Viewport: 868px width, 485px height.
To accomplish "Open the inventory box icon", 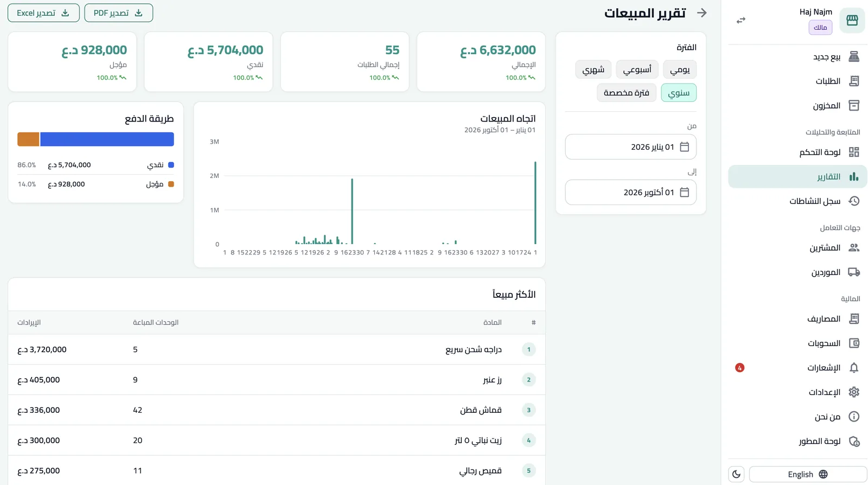I will (854, 105).
